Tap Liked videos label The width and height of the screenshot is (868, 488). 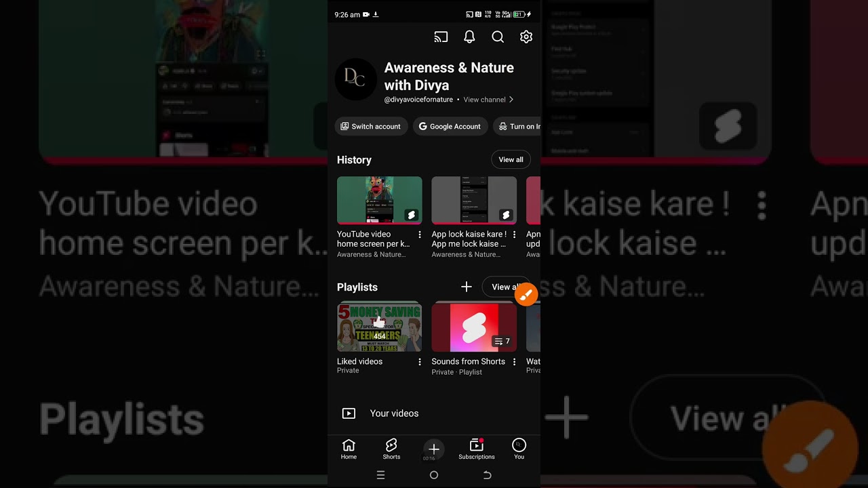tap(359, 362)
